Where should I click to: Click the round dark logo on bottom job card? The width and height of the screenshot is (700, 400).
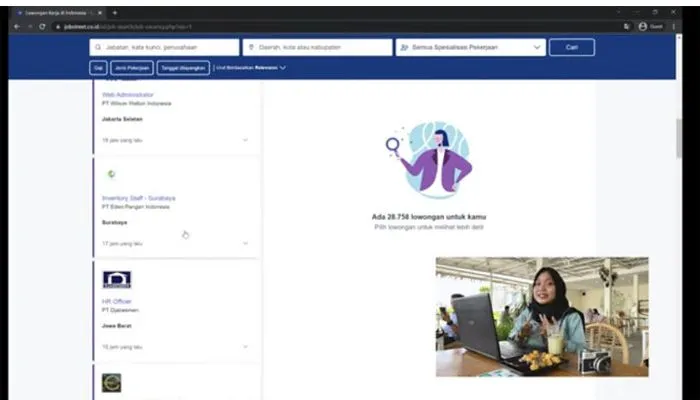point(112,383)
